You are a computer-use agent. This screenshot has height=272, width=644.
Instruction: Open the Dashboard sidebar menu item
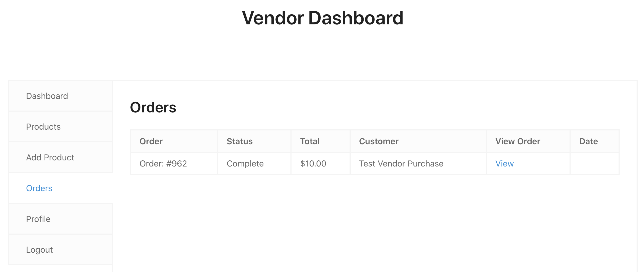[x=47, y=96]
